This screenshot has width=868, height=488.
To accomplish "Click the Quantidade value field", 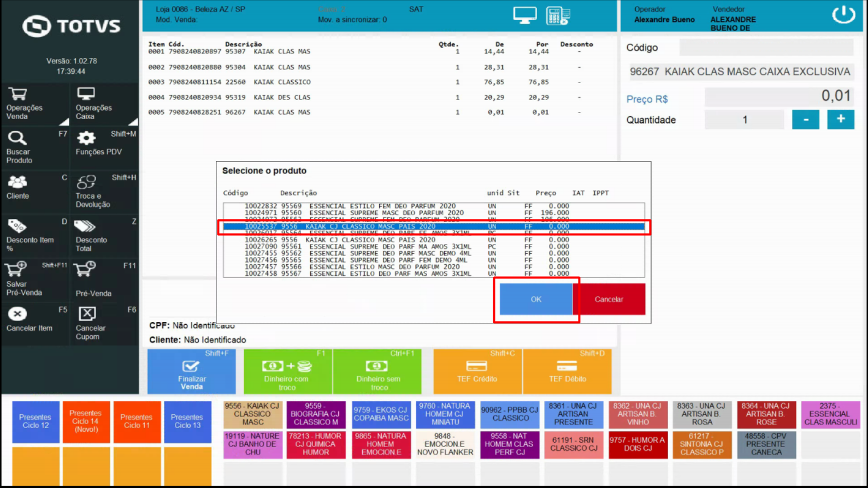I will 744,120.
